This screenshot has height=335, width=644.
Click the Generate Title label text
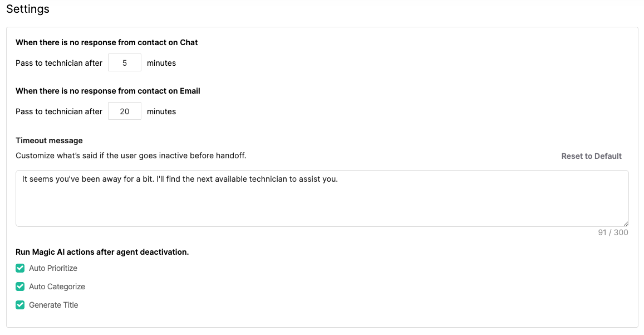point(53,305)
